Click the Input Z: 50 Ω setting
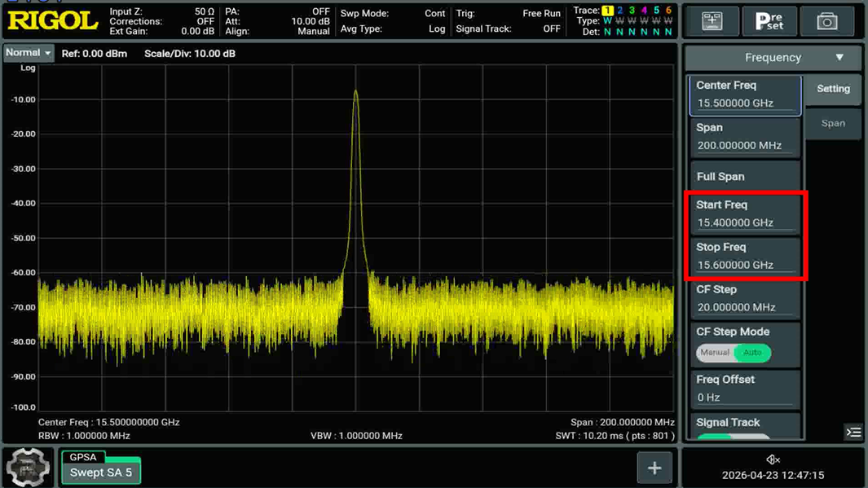This screenshot has height=488, width=868. click(161, 11)
